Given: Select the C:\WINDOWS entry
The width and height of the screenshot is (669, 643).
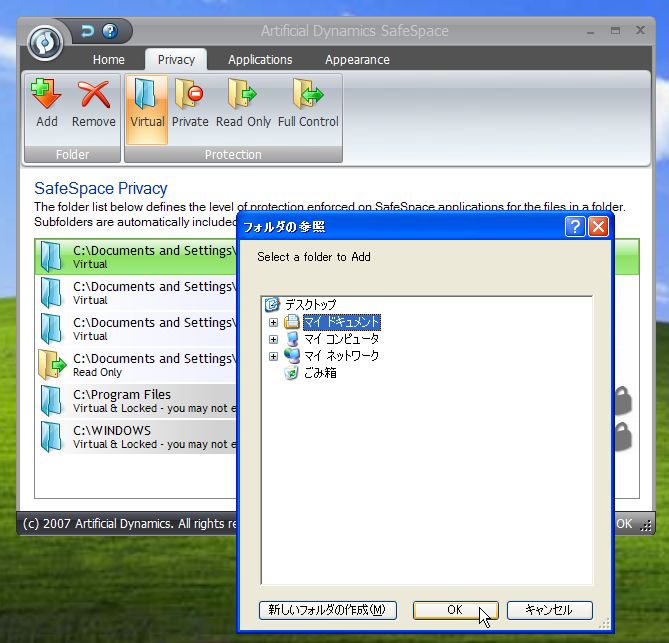Looking at the screenshot, I should 136,436.
